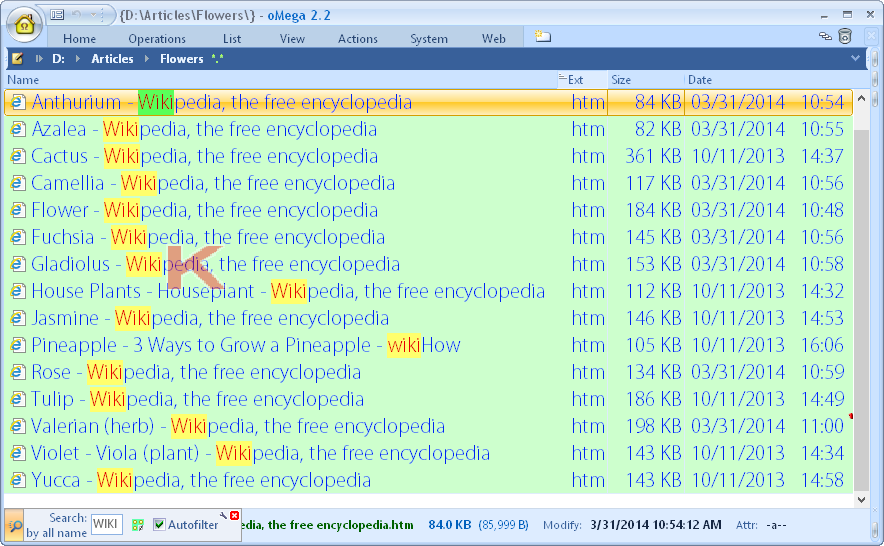
Task: Click the Modify date in status bar
Action: pyautogui.click(x=656, y=525)
